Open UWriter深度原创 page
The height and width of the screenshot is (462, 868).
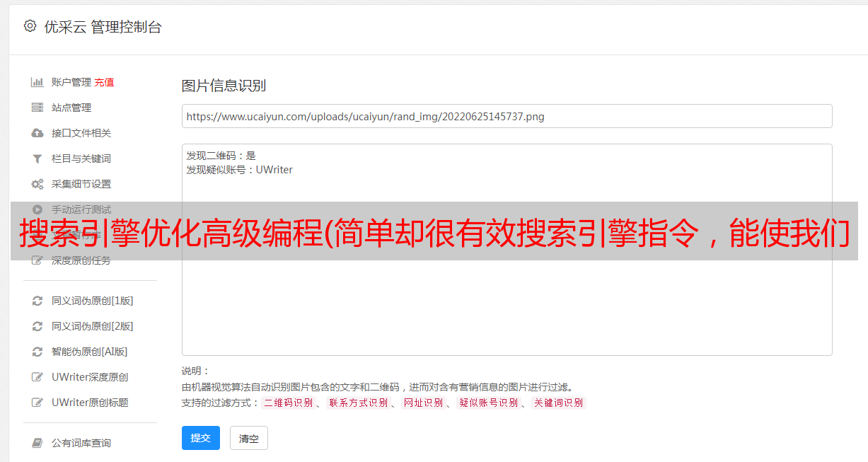[x=90, y=377]
